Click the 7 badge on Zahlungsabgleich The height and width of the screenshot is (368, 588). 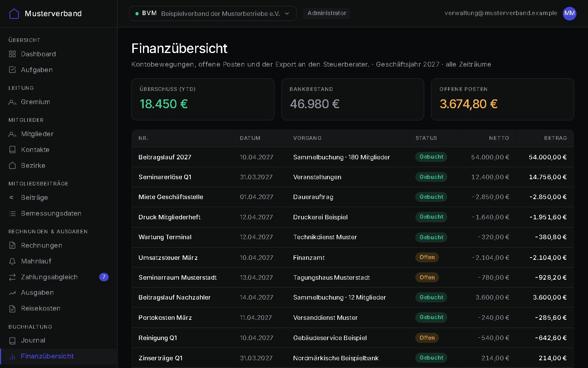tap(104, 277)
